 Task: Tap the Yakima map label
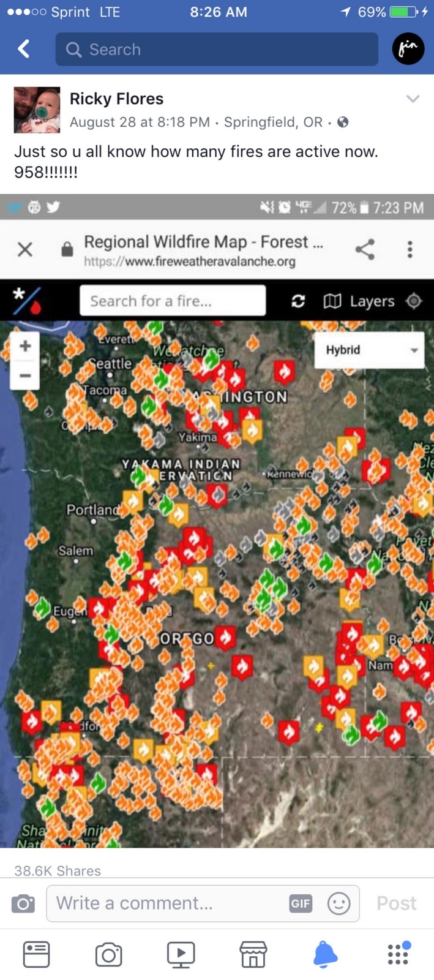(197, 437)
